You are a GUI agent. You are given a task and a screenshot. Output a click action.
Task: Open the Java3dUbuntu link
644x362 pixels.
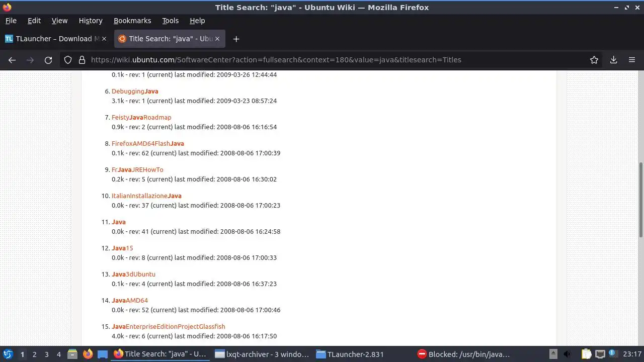click(x=133, y=274)
